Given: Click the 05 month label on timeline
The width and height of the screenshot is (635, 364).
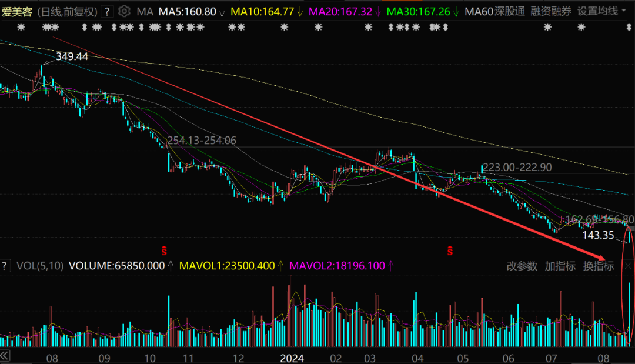Looking at the screenshot, I should (x=463, y=358).
